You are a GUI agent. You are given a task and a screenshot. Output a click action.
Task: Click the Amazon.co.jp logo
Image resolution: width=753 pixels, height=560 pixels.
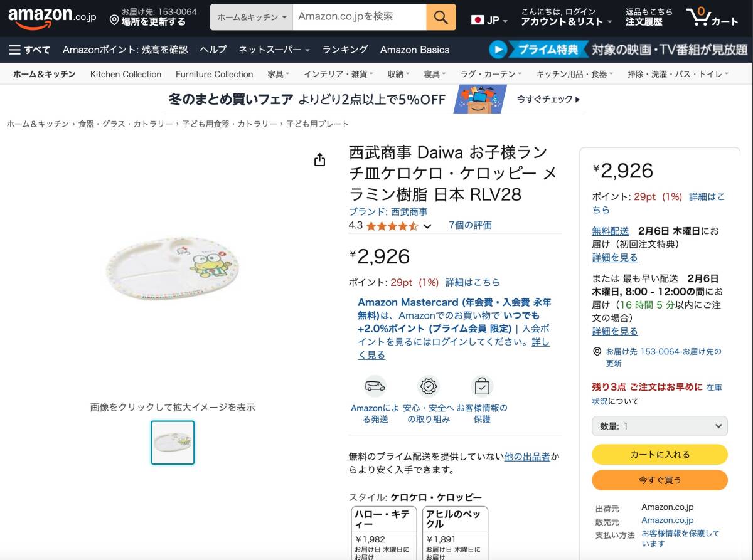click(52, 17)
